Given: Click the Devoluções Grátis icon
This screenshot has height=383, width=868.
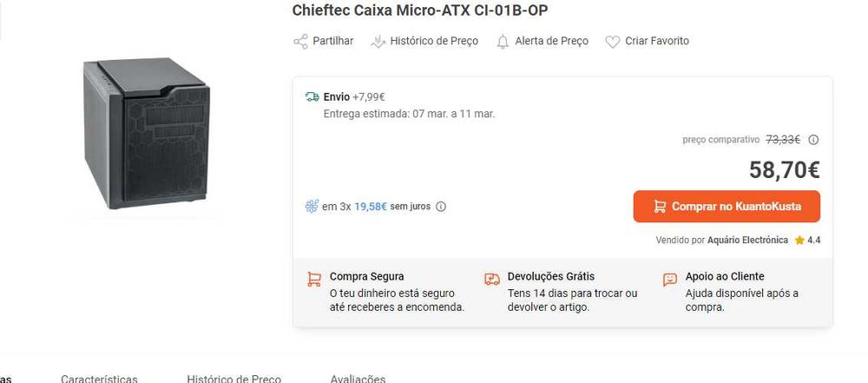Looking at the screenshot, I should click(492, 280).
